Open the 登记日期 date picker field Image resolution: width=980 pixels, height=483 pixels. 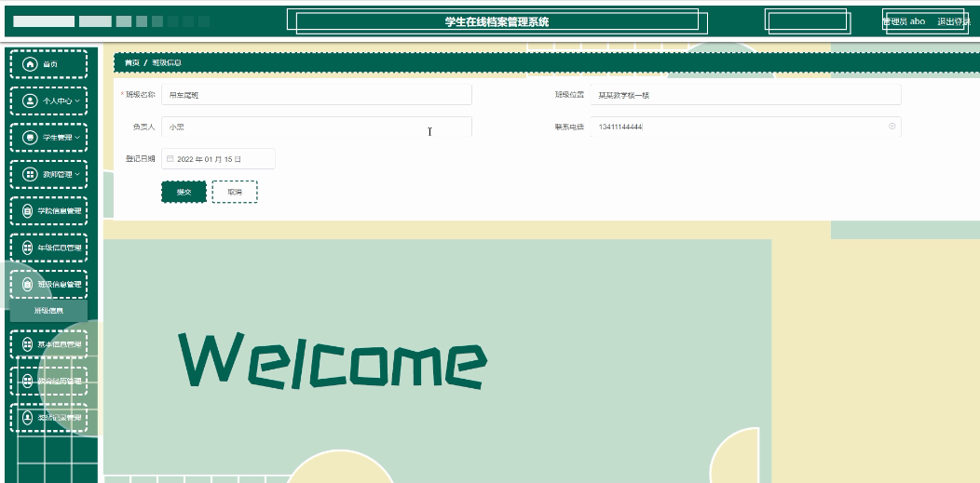218,158
